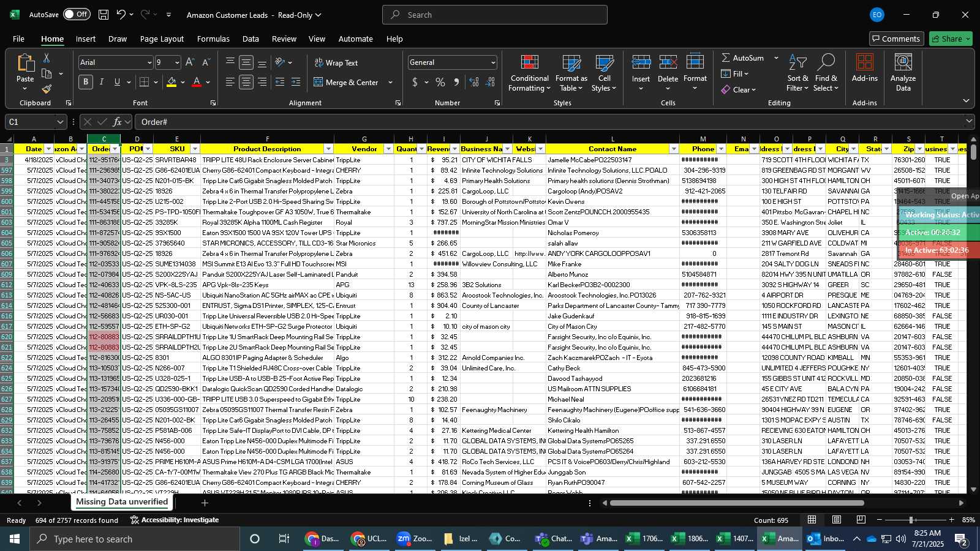
Task: Open Fill Color yellow swatch
Action: click(x=171, y=82)
